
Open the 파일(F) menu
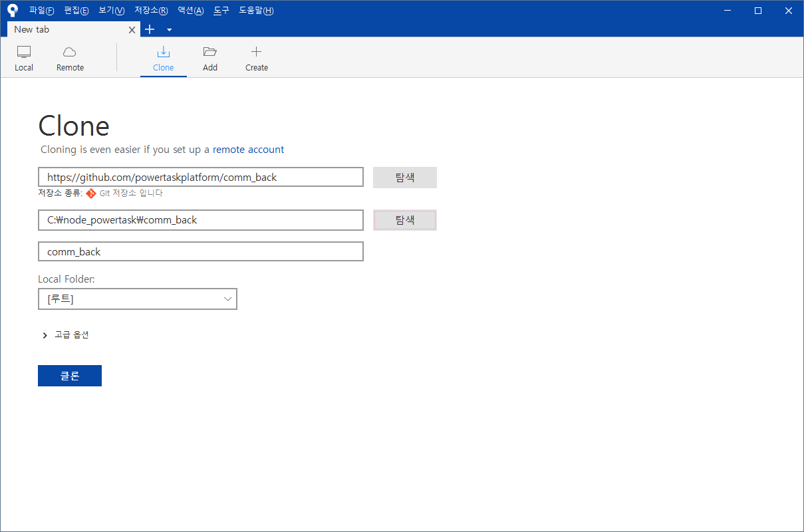(41, 11)
